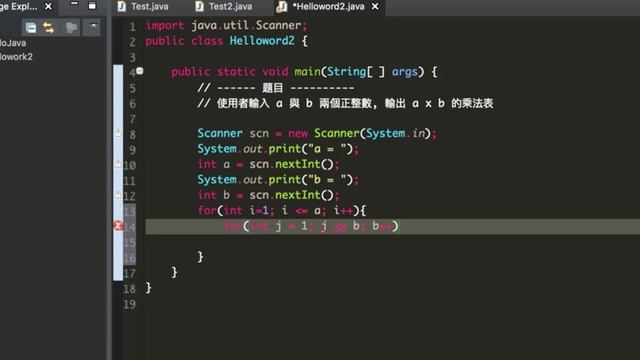Minimize the Package Explorer panel
The image size is (640, 360).
[74, 4]
